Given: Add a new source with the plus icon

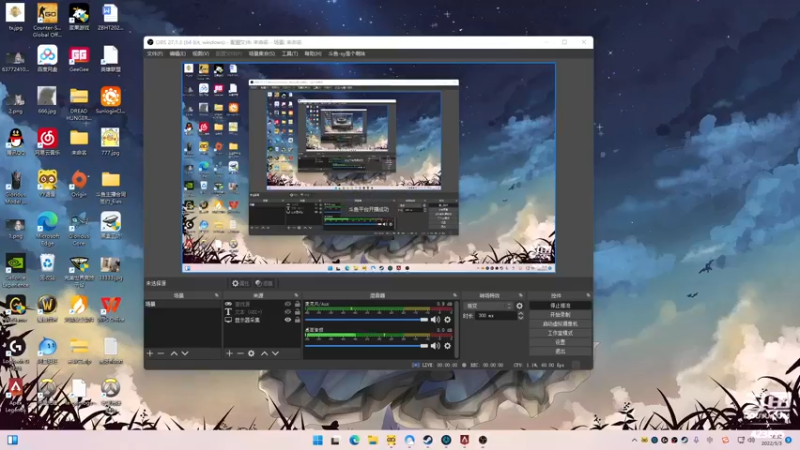Looking at the screenshot, I should [230, 353].
